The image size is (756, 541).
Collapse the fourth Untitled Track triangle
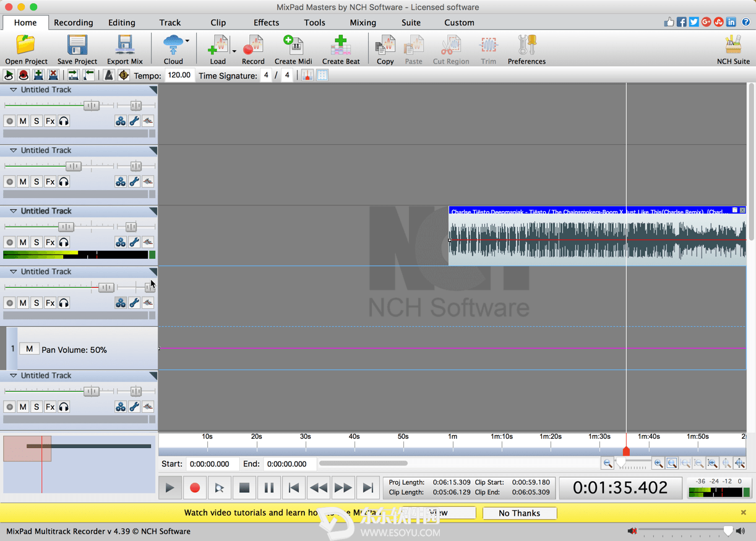[x=13, y=272]
